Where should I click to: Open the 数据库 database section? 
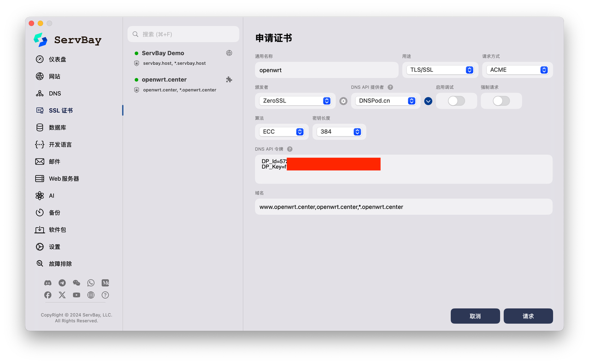(x=58, y=127)
